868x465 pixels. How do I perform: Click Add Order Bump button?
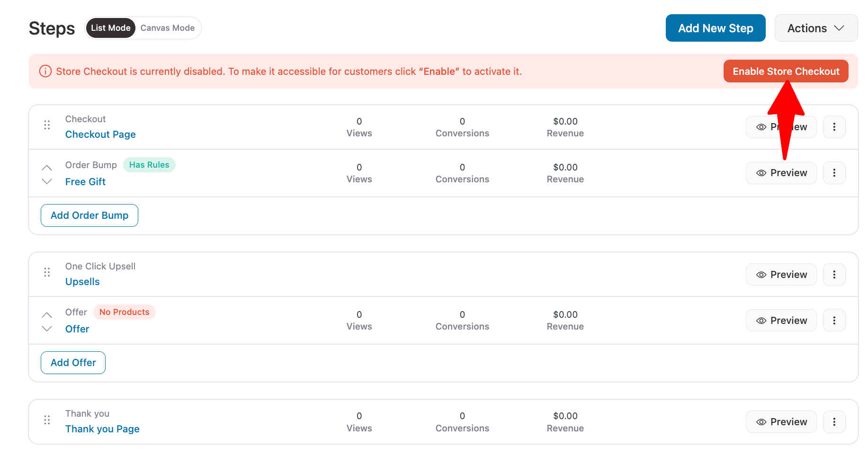pyautogui.click(x=89, y=215)
